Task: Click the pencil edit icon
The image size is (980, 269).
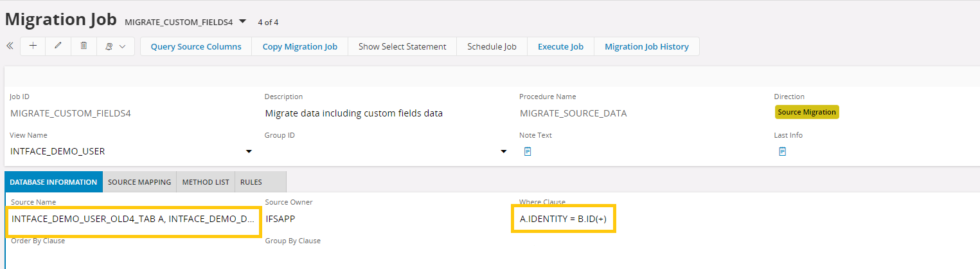Action: (58, 46)
